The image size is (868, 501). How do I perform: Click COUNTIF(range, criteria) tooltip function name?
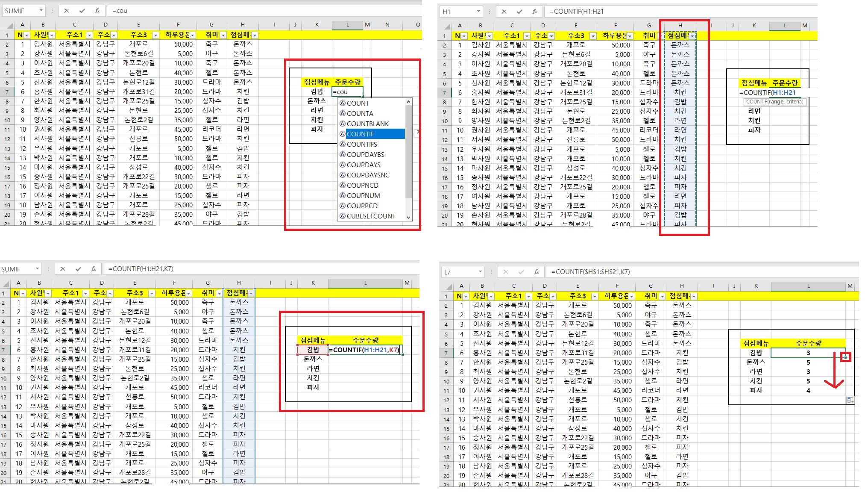coord(757,102)
